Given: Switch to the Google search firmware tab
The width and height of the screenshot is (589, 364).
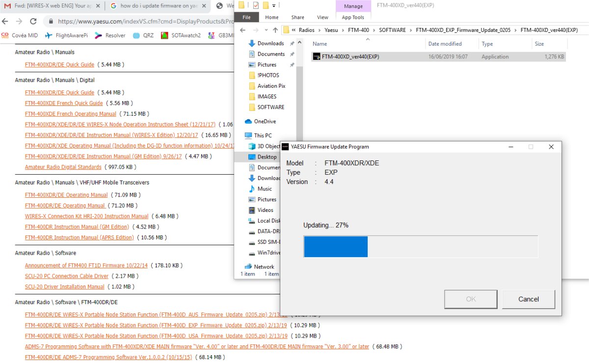Looking at the screenshot, I should (x=157, y=6).
